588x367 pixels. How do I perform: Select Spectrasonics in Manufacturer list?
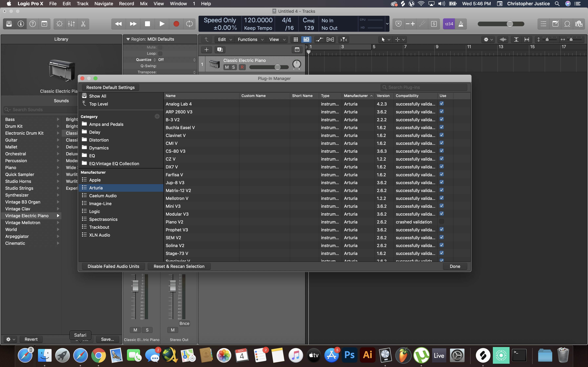click(x=103, y=219)
